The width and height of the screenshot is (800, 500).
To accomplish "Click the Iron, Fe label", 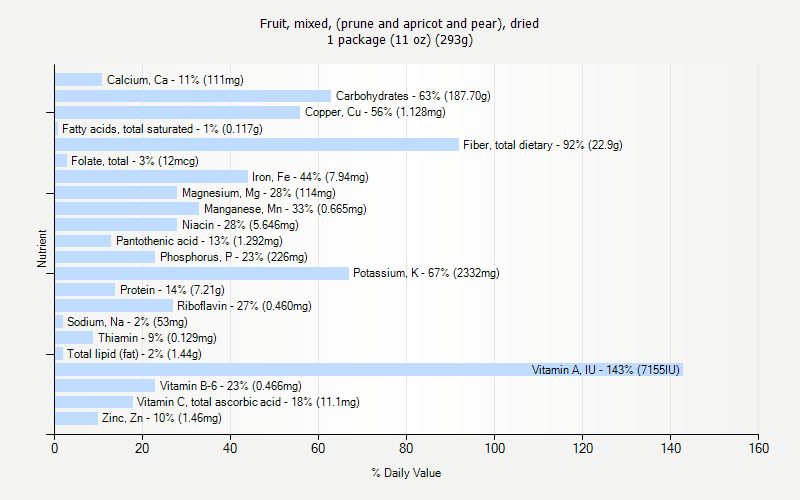I will pyautogui.click(x=310, y=177).
